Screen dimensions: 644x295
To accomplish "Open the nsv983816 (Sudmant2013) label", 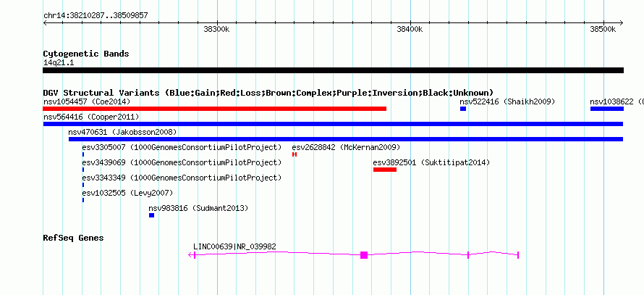I will tap(198, 209).
